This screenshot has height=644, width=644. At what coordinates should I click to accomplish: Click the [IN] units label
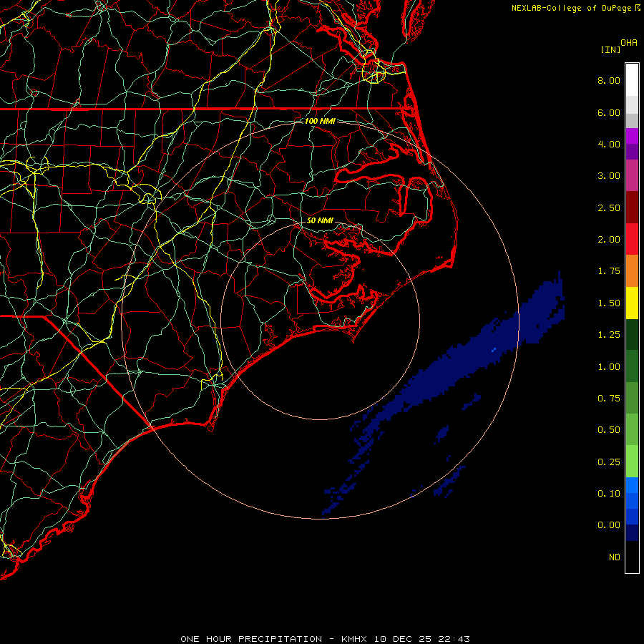point(611,49)
